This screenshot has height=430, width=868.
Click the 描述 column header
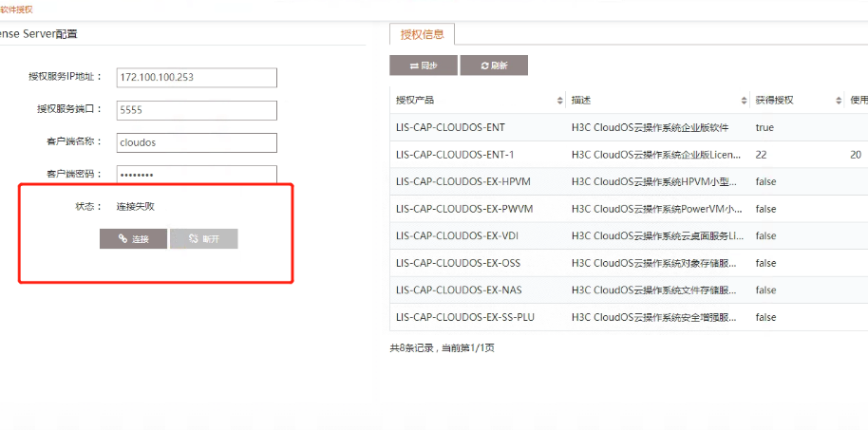tap(581, 101)
